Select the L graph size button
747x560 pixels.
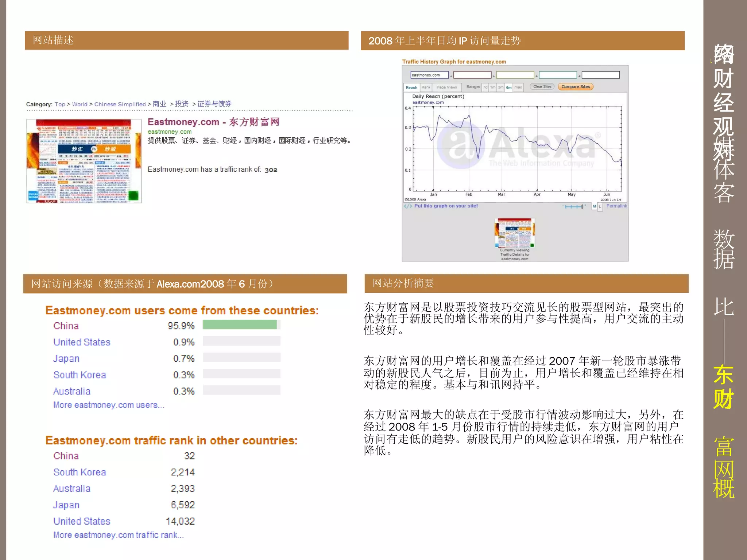click(x=600, y=206)
